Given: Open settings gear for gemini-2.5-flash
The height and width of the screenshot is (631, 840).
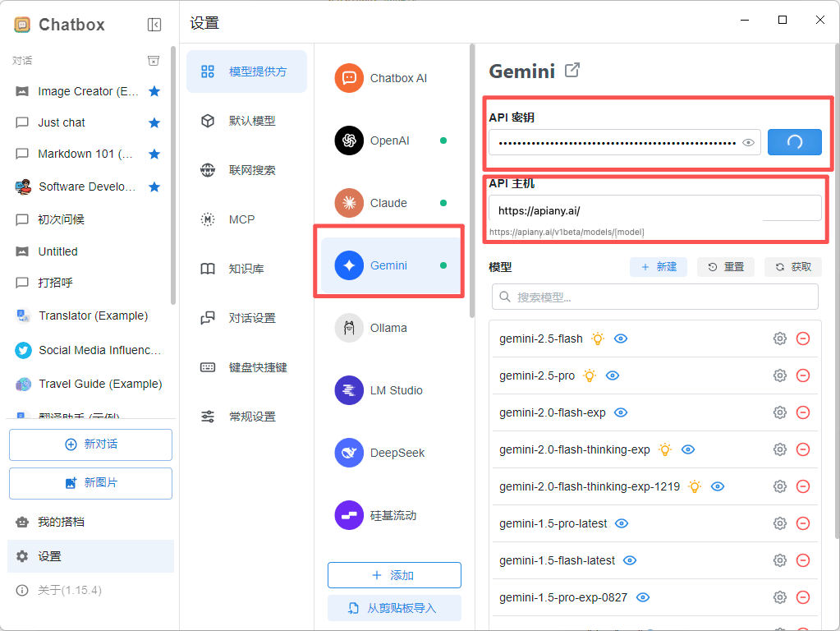Looking at the screenshot, I should pos(780,339).
